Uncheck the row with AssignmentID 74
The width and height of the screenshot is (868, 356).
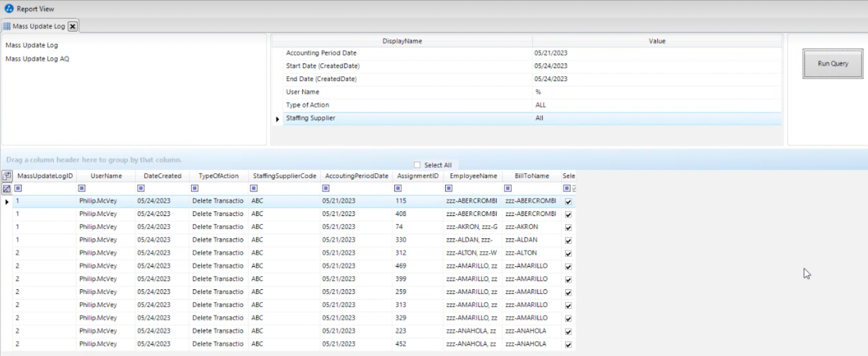(x=568, y=228)
